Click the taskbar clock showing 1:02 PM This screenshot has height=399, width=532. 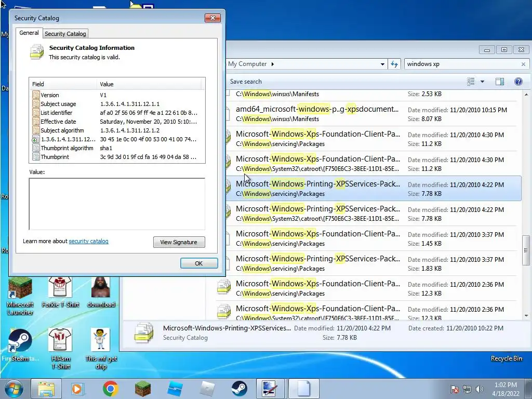pyautogui.click(x=506, y=389)
